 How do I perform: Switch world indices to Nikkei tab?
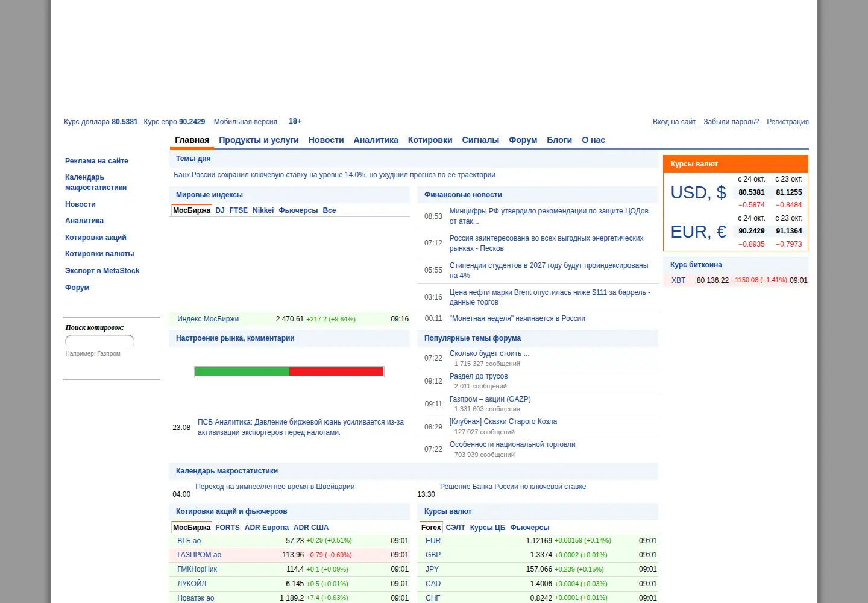click(263, 210)
